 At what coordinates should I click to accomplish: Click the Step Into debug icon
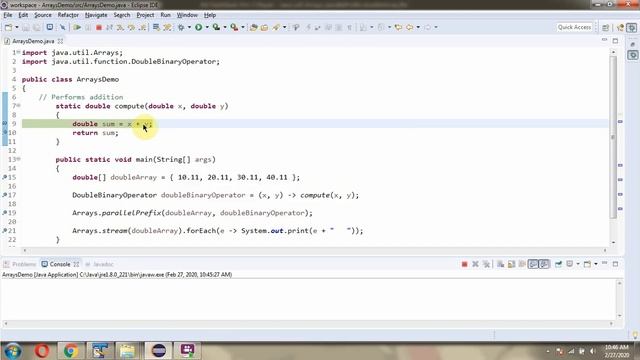point(120,27)
